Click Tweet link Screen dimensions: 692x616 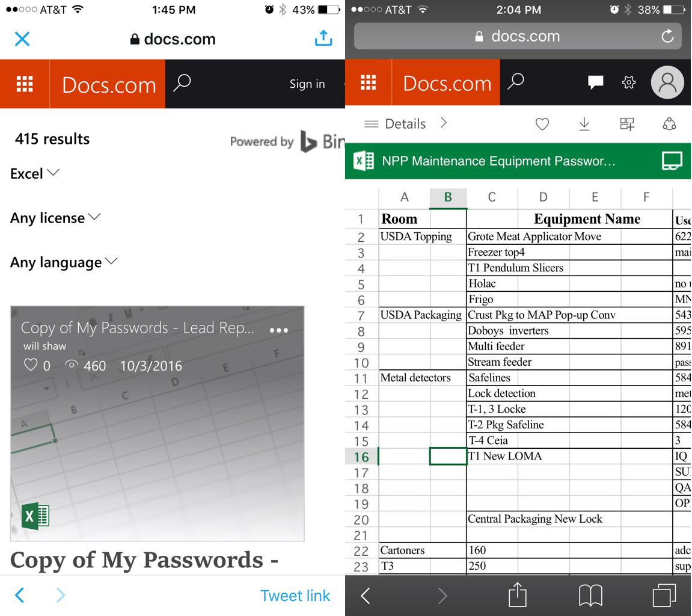[295, 595]
